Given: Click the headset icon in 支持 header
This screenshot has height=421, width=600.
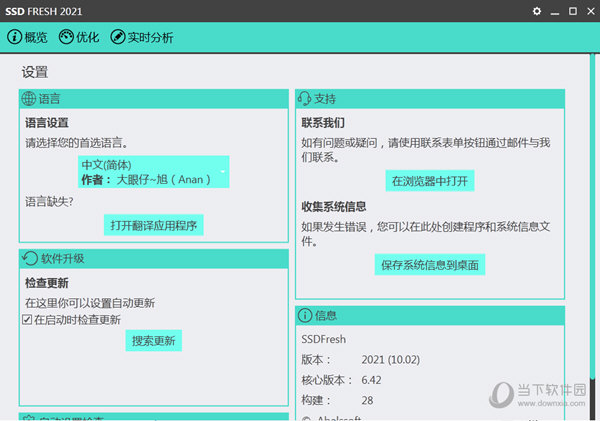Looking at the screenshot, I should coord(305,98).
